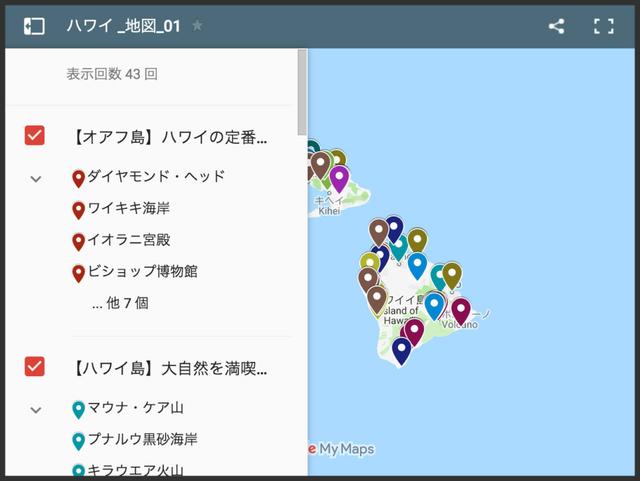This screenshot has width=640, height=481.
Task: Click the teal pin icon beside マウナ・ケア山
Action: pos(78,410)
